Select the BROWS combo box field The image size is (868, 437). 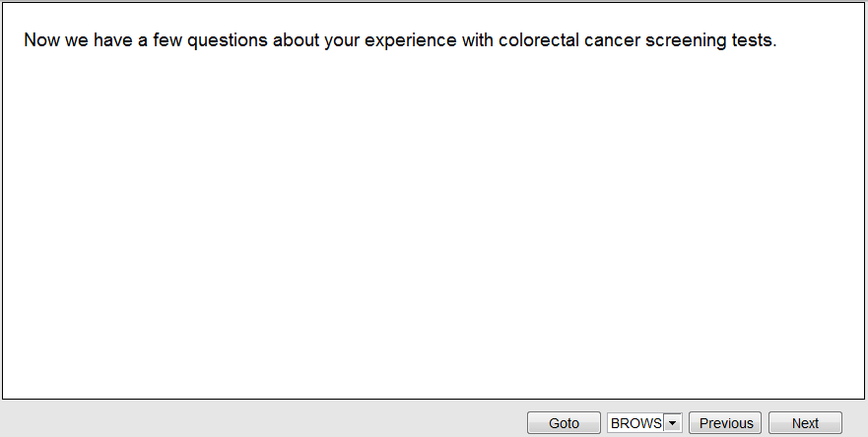tap(636, 423)
